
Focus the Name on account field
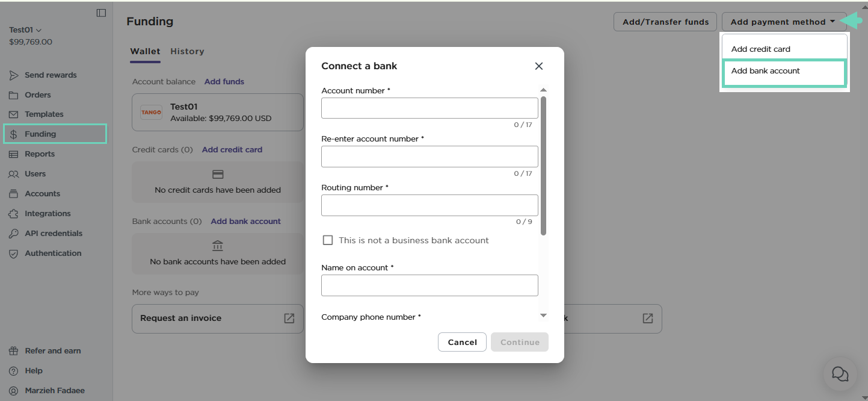(x=429, y=285)
